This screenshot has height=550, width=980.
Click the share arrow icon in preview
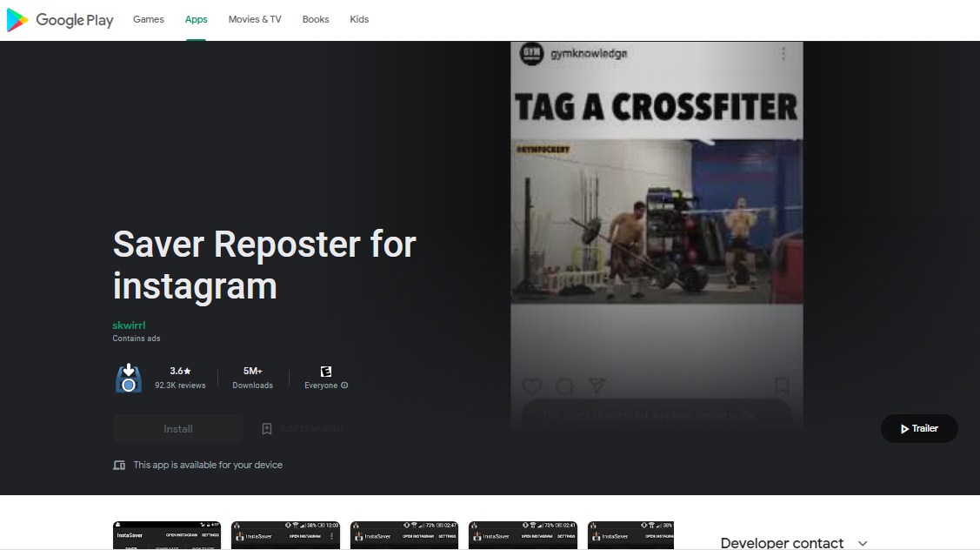click(597, 386)
